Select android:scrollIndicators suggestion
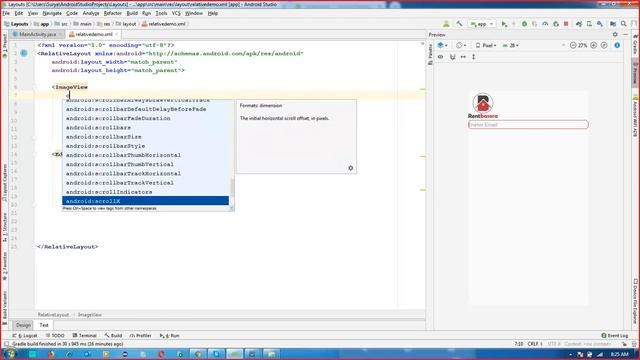640x360 pixels. coord(145,192)
